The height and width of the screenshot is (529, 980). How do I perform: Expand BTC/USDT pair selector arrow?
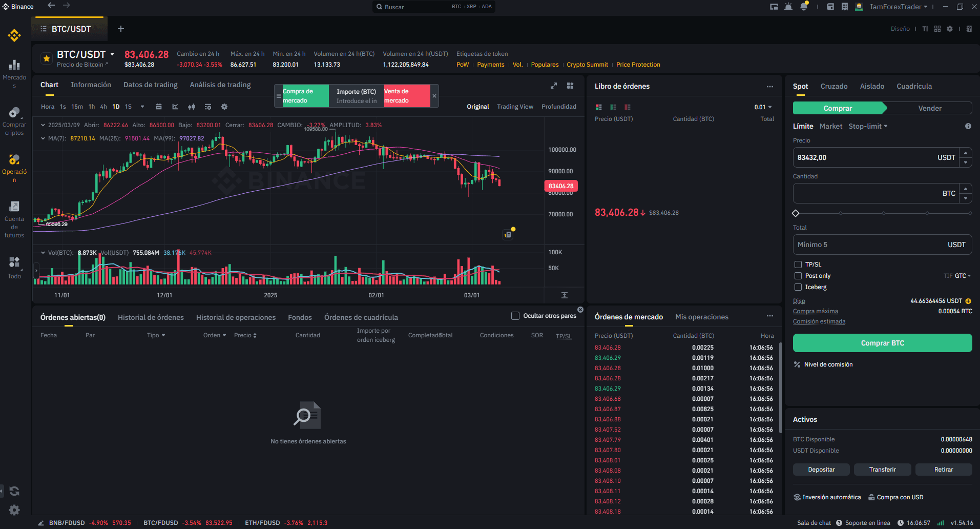[x=112, y=54]
